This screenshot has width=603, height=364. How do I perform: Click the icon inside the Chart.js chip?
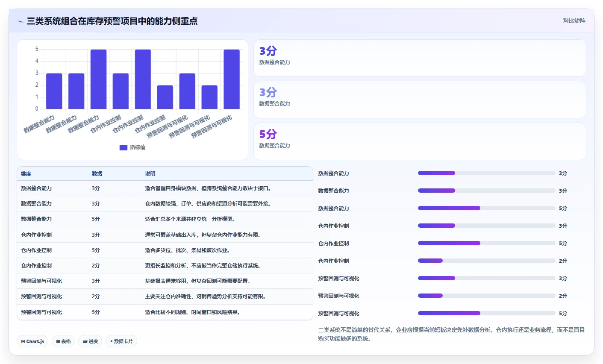23,342
